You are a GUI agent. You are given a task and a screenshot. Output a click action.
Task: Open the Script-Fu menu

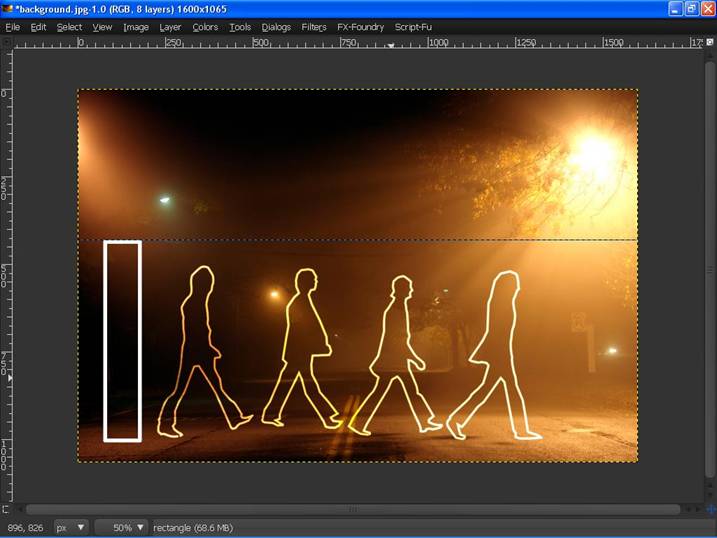(413, 27)
